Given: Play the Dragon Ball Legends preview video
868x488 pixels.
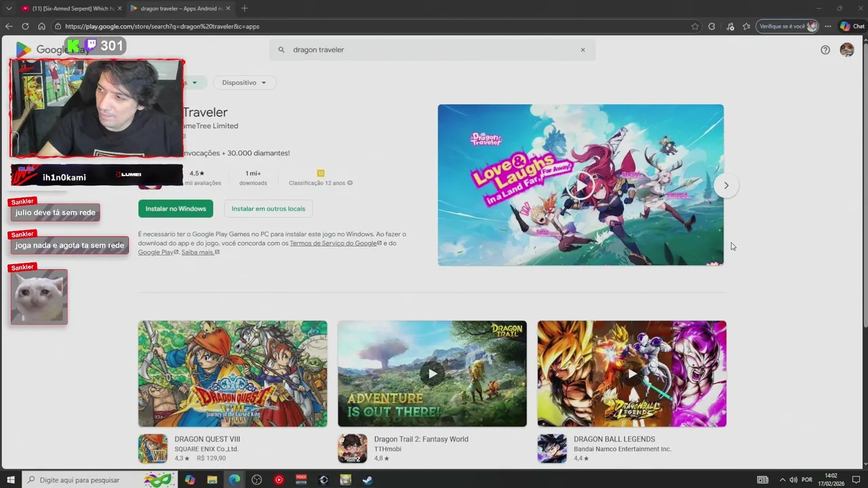Looking at the screenshot, I should pyautogui.click(x=631, y=373).
